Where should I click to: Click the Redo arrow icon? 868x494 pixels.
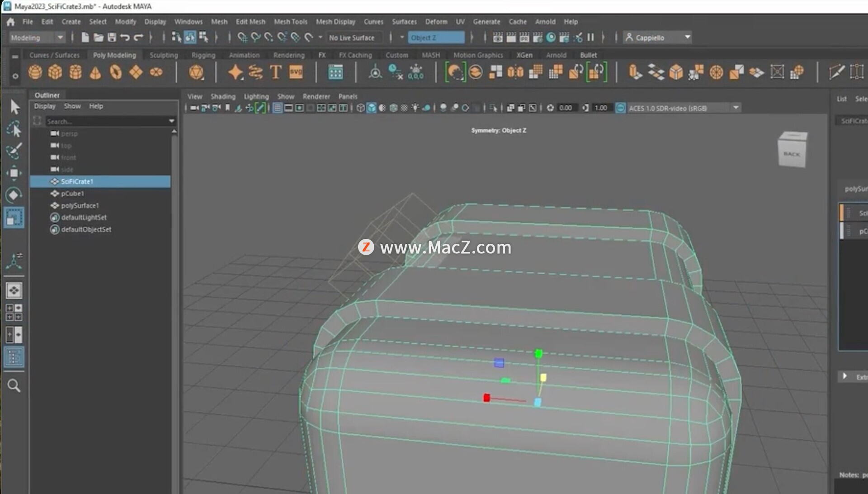138,38
